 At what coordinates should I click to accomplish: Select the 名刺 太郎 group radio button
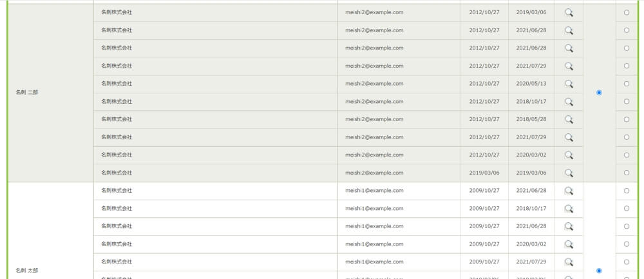599,271
